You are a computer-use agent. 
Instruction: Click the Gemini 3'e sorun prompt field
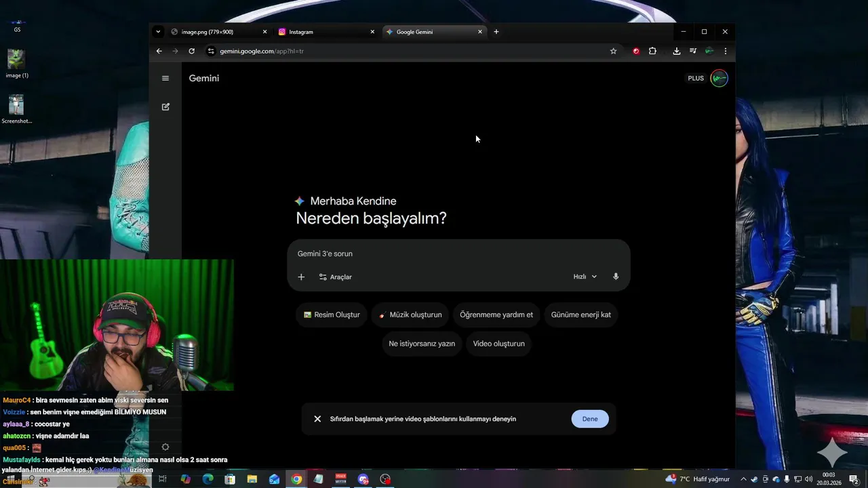coord(458,253)
